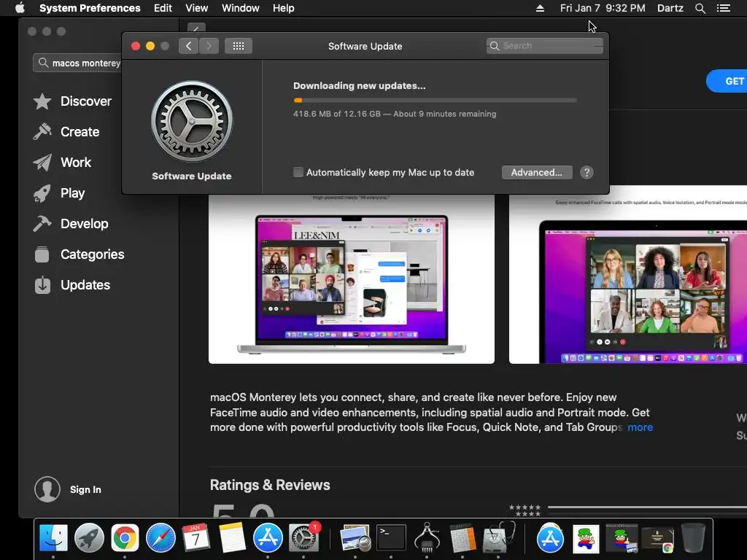Click the Ratings & Reviews heading
The width and height of the screenshot is (747, 560).
coord(270,485)
